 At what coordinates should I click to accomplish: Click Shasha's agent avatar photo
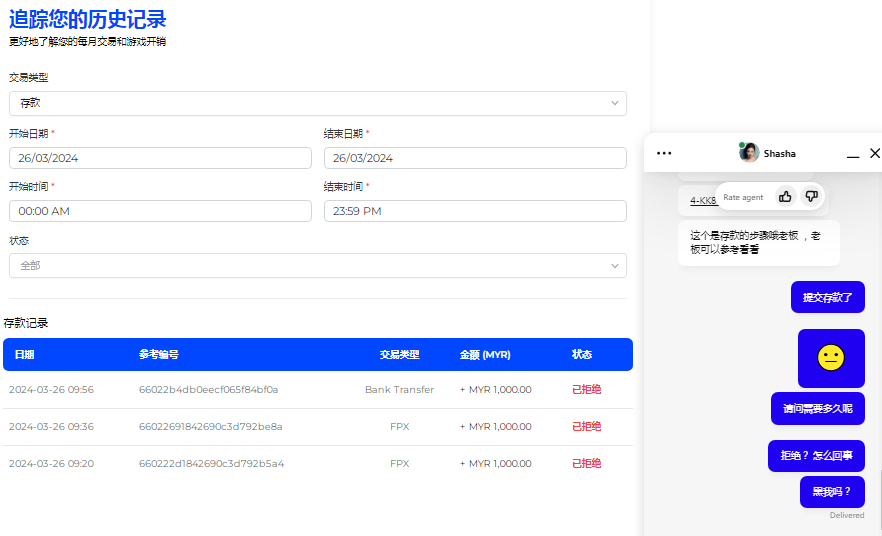pos(749,153)
